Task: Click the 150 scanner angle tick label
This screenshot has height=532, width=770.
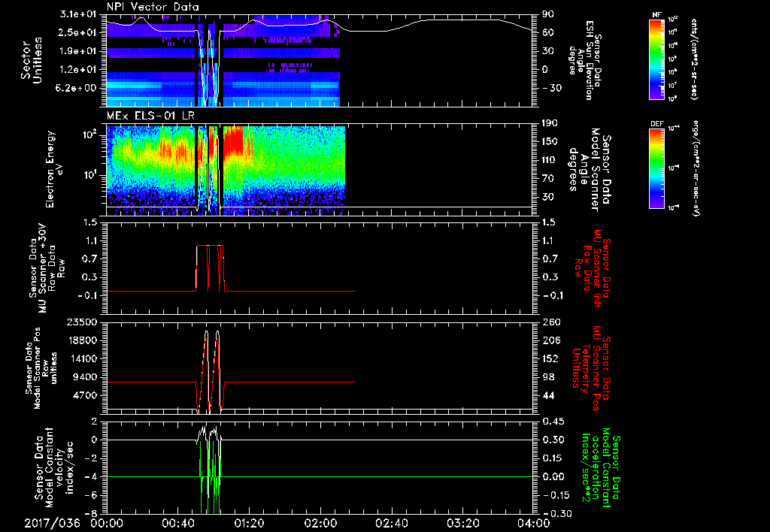Action: coord(550,141)
